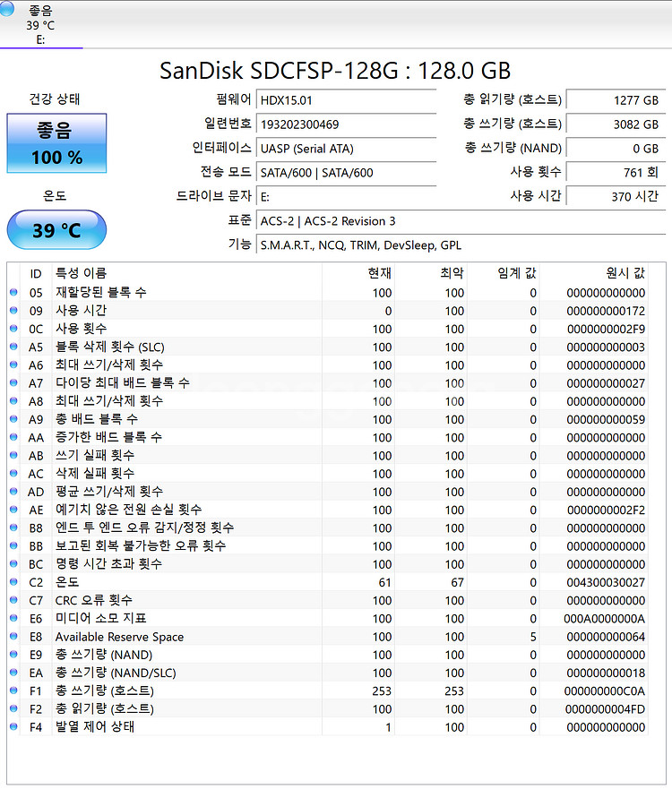Click status icon of row E8 Available Reserve Space

13,636
